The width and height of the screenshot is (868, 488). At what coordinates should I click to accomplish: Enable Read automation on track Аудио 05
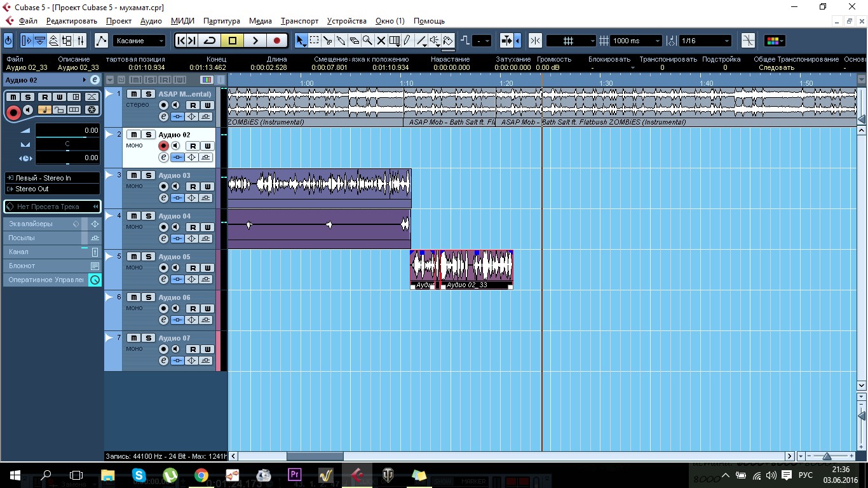(x=193, y=268)
